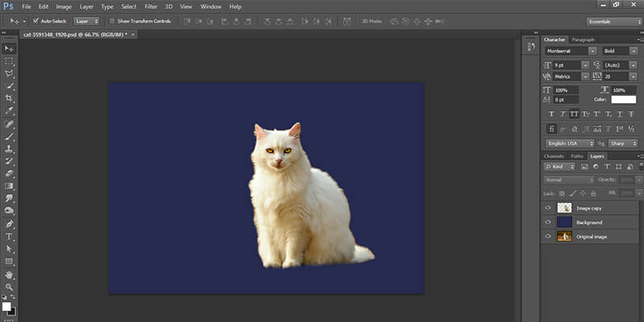Select the Pen tool

click(x=9, y=224)
